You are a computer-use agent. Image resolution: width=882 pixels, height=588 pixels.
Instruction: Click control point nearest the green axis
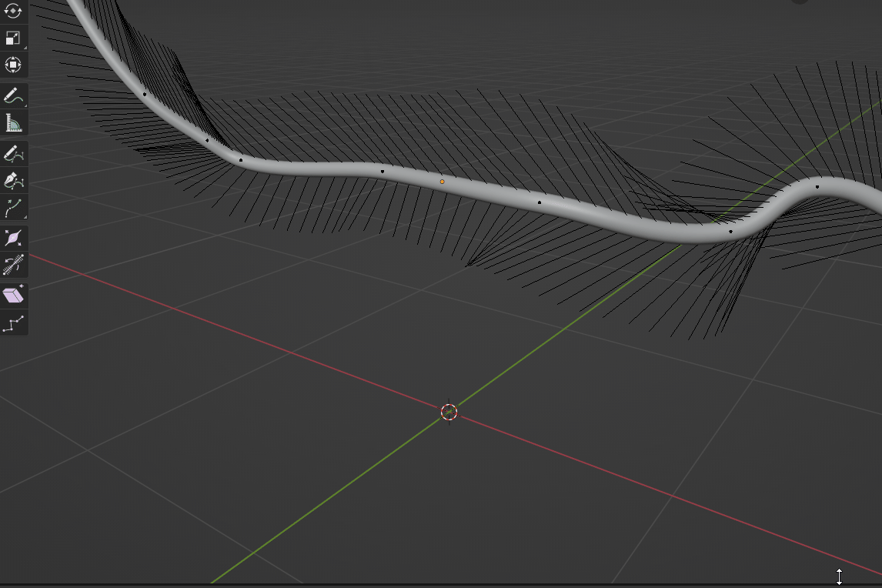pos(730,231)
